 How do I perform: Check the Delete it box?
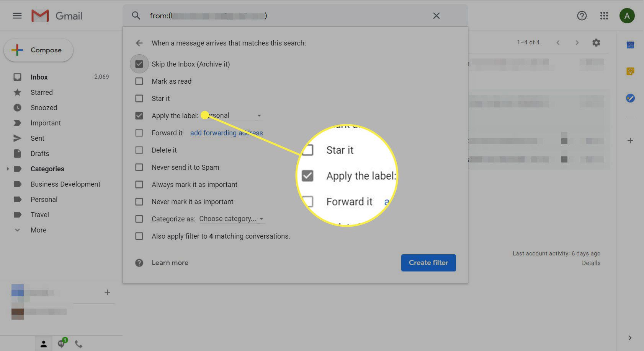(139, 150)
